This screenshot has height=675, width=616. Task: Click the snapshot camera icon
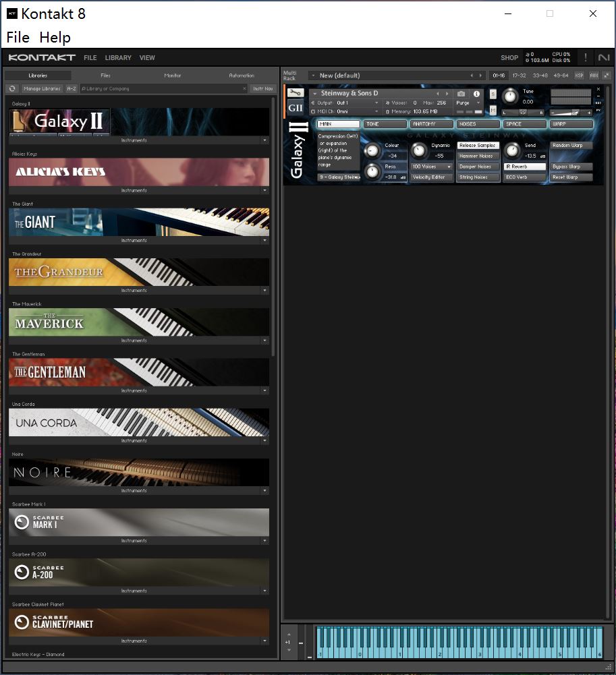coord(461,94)
